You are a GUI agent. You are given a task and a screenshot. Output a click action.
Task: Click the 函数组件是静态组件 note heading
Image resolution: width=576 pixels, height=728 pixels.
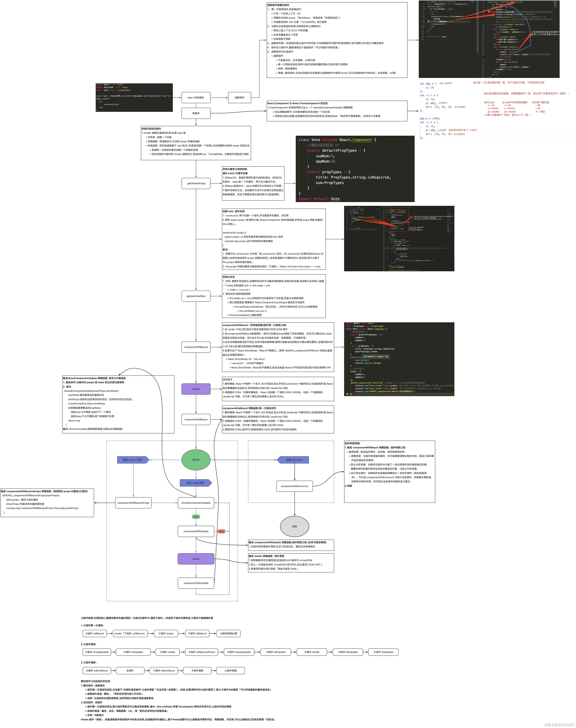(x=278, y=5)
